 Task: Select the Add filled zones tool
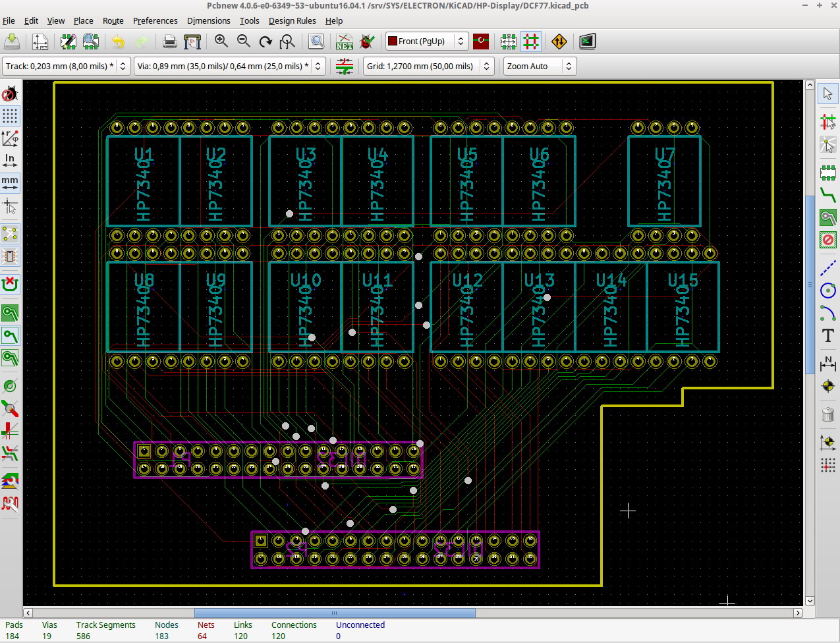828,217
